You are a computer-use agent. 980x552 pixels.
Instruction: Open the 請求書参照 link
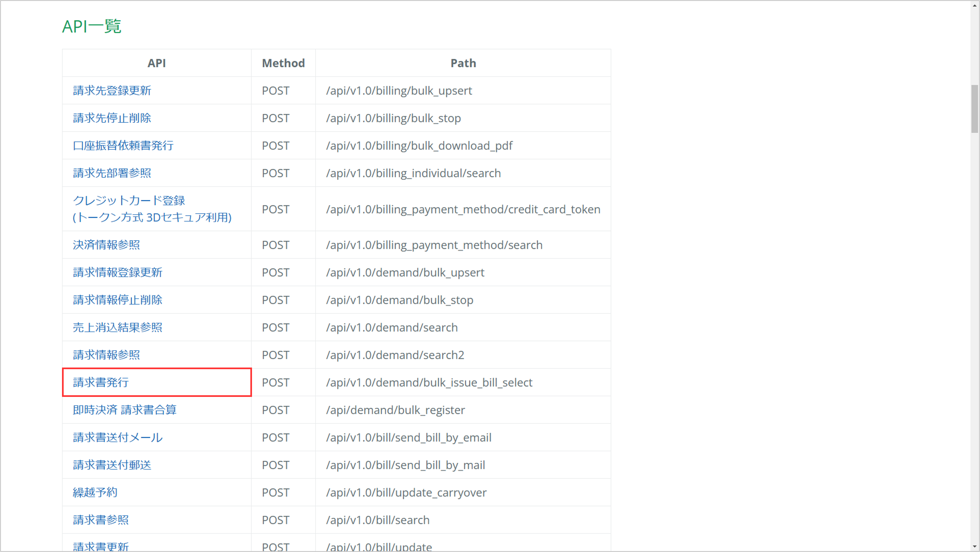101,520
